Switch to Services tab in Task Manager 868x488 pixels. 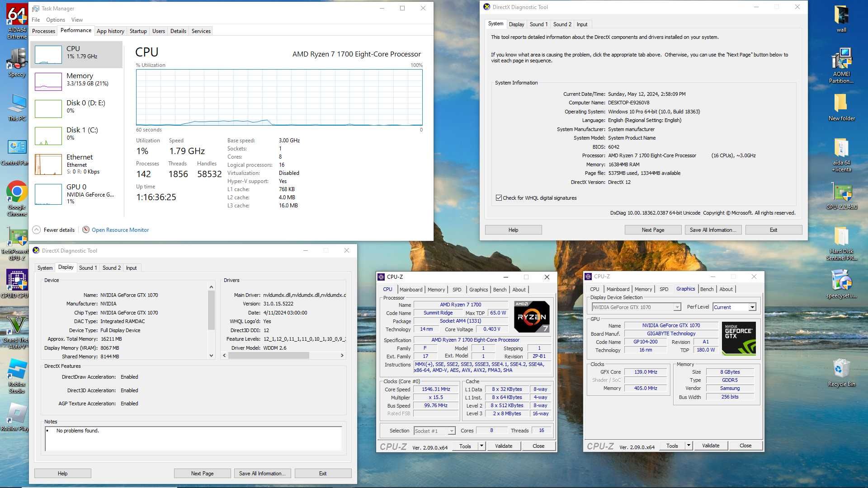(x=201, y=31)
